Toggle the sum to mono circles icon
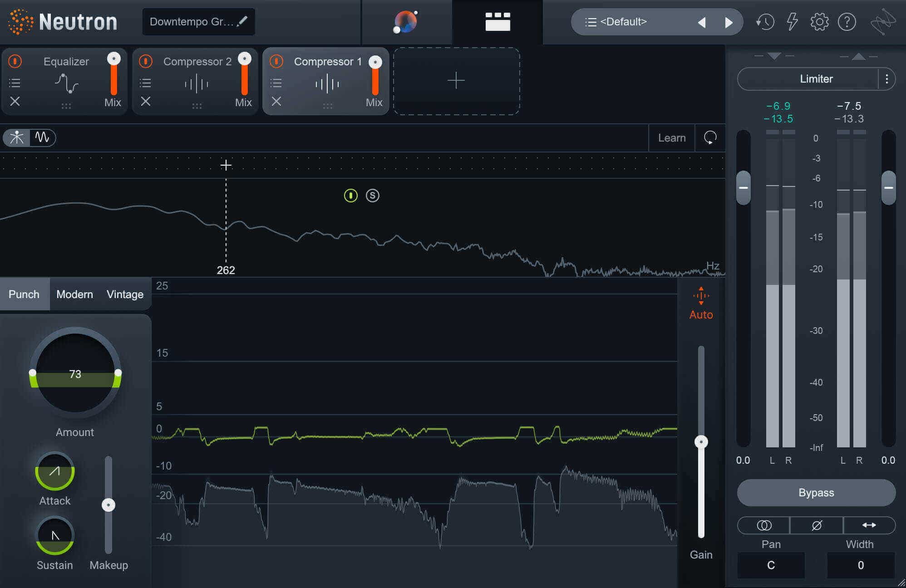Viewport: 906px width, 588px height. (764, 525)
